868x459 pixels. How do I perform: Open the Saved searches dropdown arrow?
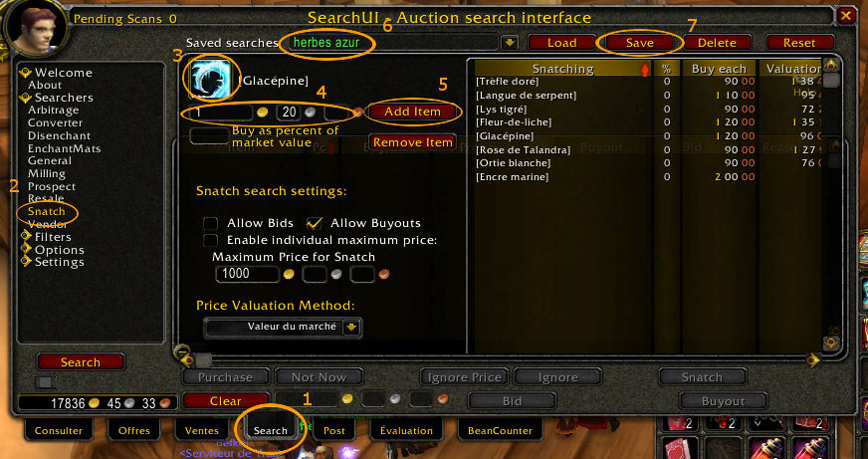tap(509, 43)
